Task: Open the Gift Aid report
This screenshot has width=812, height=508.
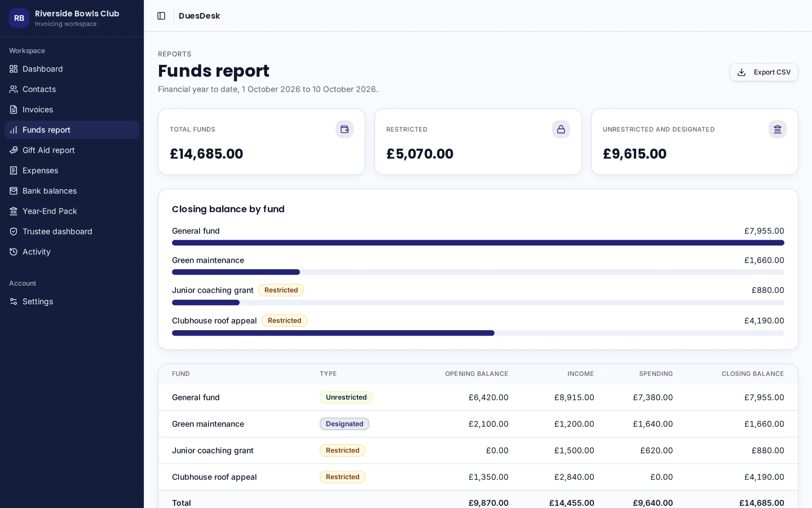Action: [x=72, y=150]
